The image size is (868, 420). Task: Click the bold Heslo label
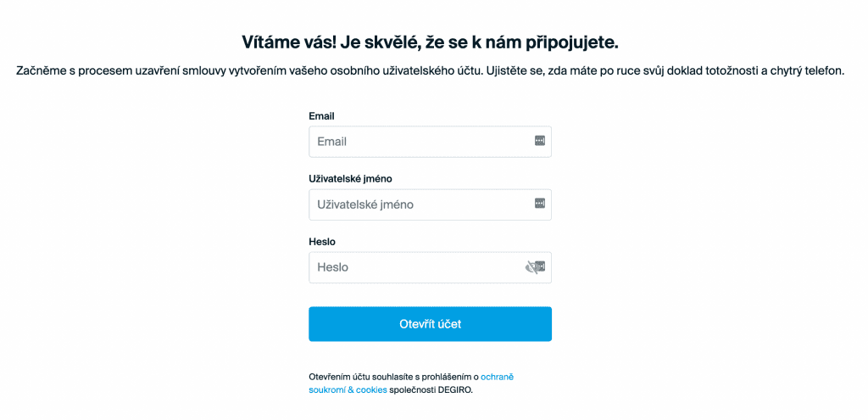tap(323, 242)
